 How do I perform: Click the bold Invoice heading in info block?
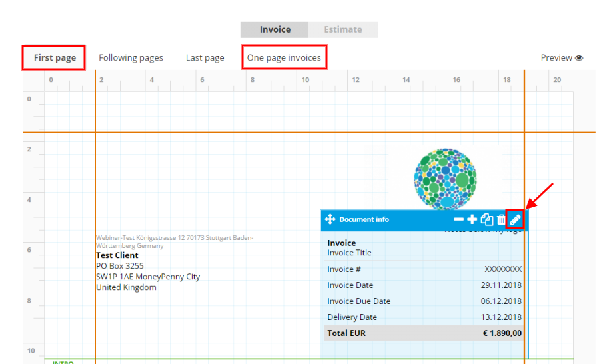(x=341, y=243)
